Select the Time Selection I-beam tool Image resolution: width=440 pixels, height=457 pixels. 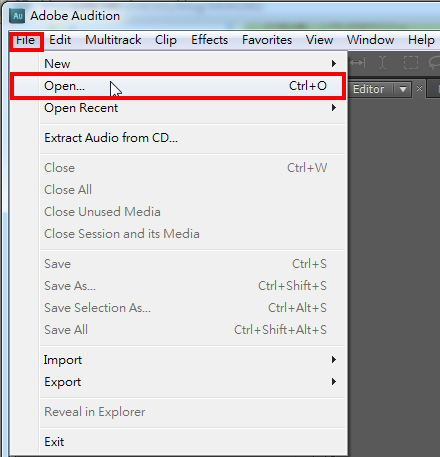382,62
